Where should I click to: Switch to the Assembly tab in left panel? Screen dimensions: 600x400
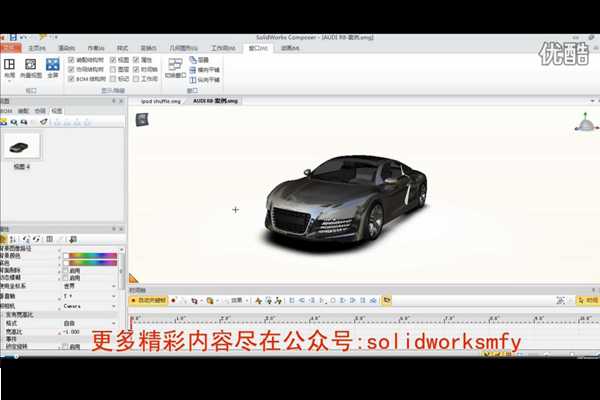tap(23, 111)
